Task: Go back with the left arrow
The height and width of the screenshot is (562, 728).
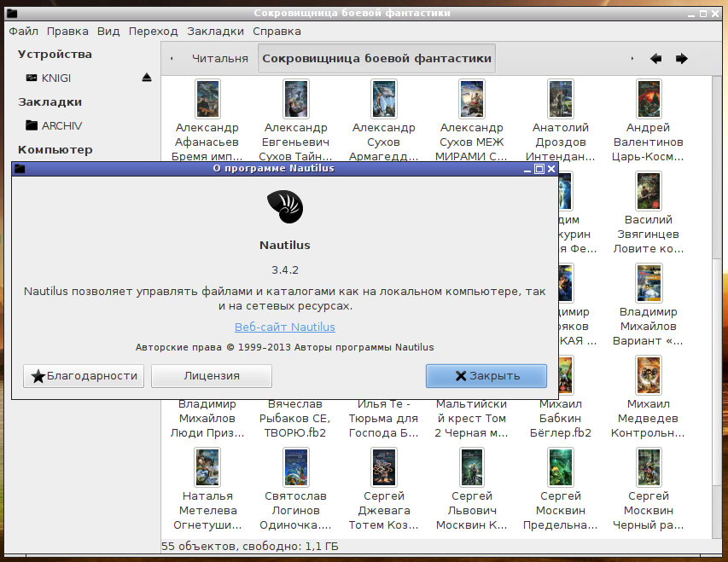Action: pyautogui.click(x=655, y=59)
